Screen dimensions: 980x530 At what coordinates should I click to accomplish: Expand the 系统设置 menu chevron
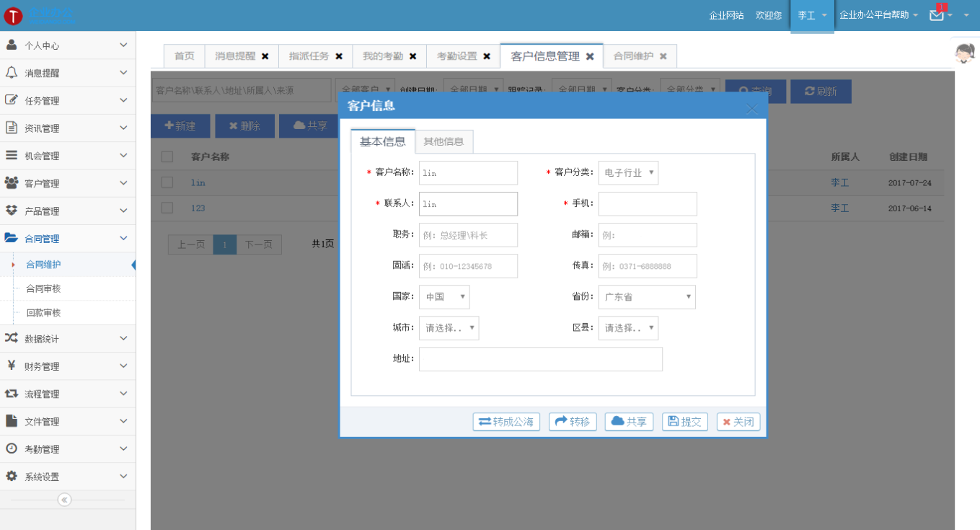[123, 476]
